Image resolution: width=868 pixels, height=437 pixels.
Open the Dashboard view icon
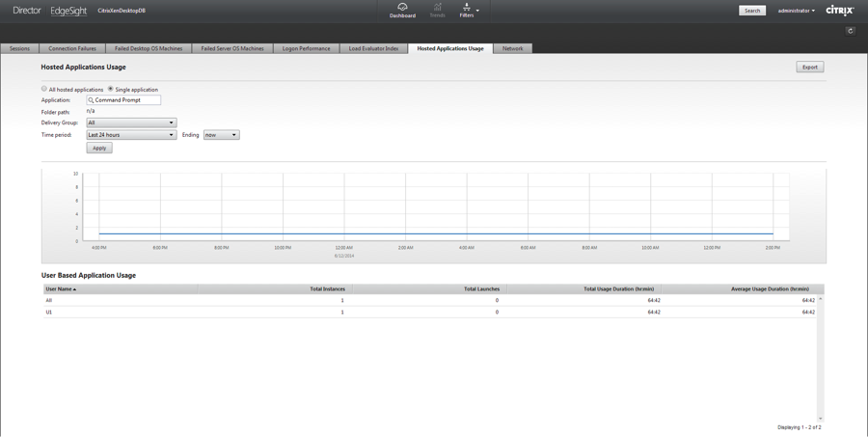click(x=402, y=10)
